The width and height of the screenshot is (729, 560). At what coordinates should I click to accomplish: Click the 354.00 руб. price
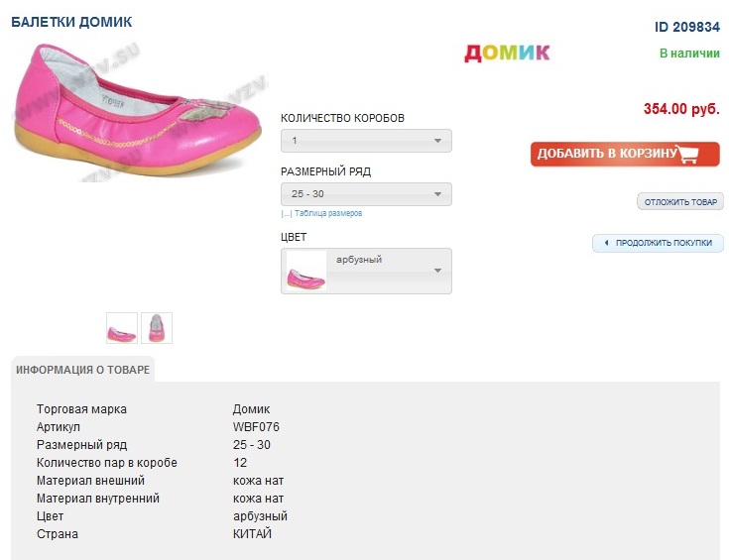[x=681, y=109]
